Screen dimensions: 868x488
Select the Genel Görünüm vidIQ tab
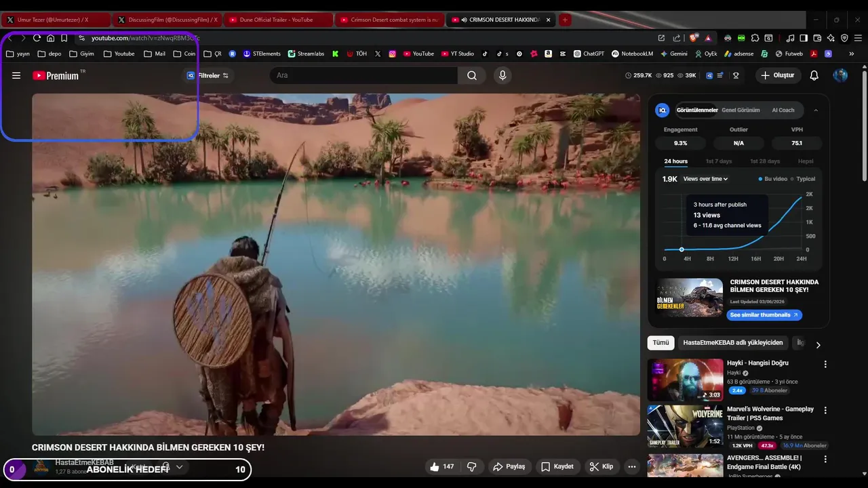click(741, 110)
